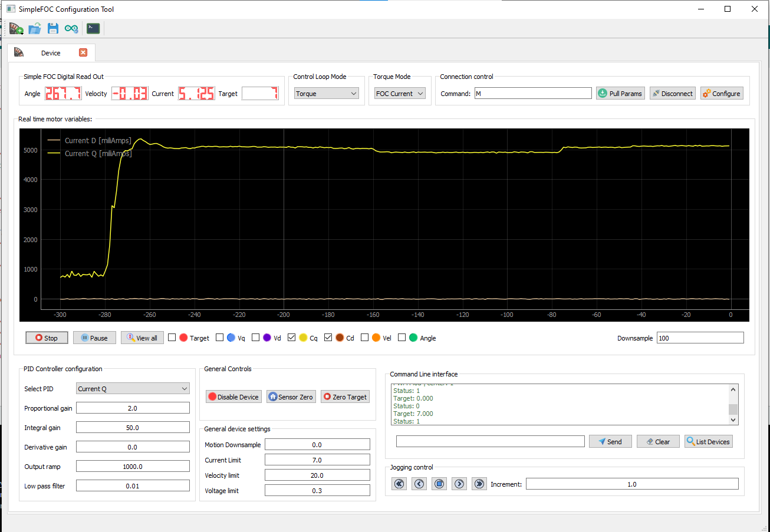This screenshot has height=532, width=770.
Task: Open the Torque Mode FOC Current dropdown
Action: (x=400, y=93)
